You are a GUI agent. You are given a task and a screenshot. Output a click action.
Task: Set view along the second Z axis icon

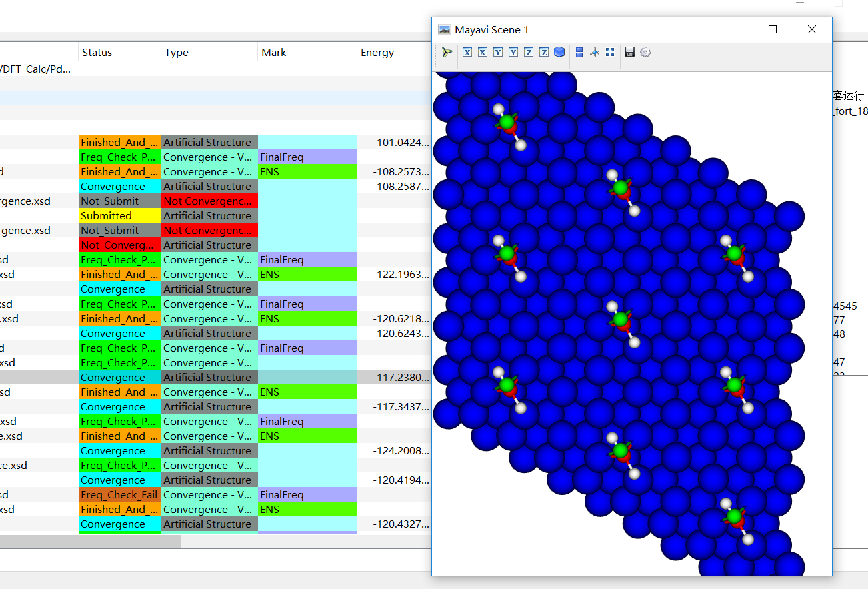click(x=544, y=52)
